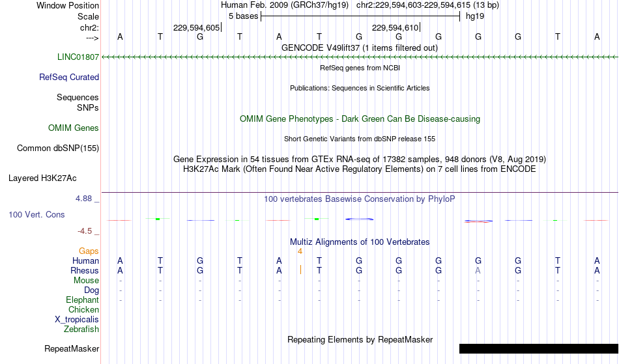Select the Mouse species label
This screenshot has width=619, height=364.
pyautogui.click(x=86, y=281)
